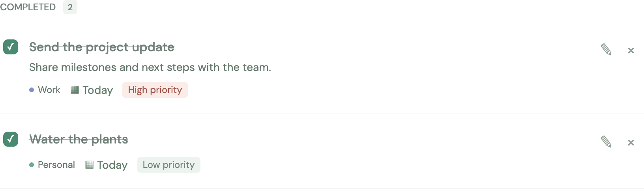This screenshot has width=644, height=190.
Task: Delete 'Water the plants' task
Action: coord(631,143)
